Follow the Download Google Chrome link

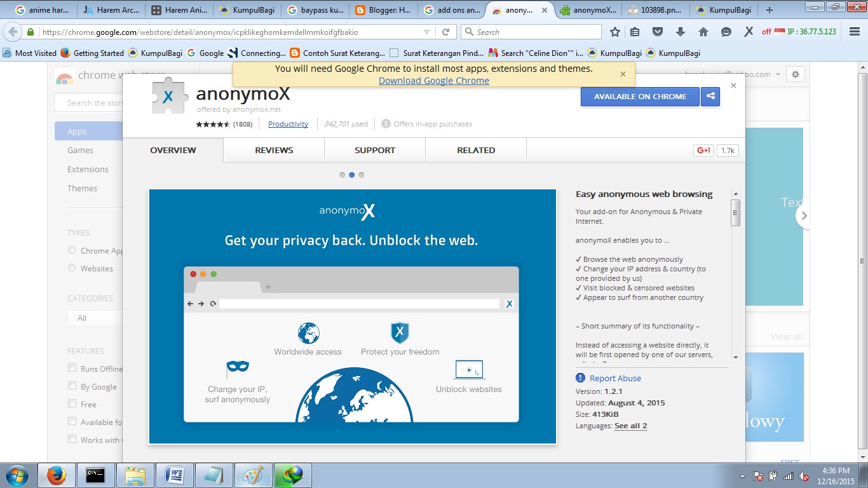[x=434, y=81]
